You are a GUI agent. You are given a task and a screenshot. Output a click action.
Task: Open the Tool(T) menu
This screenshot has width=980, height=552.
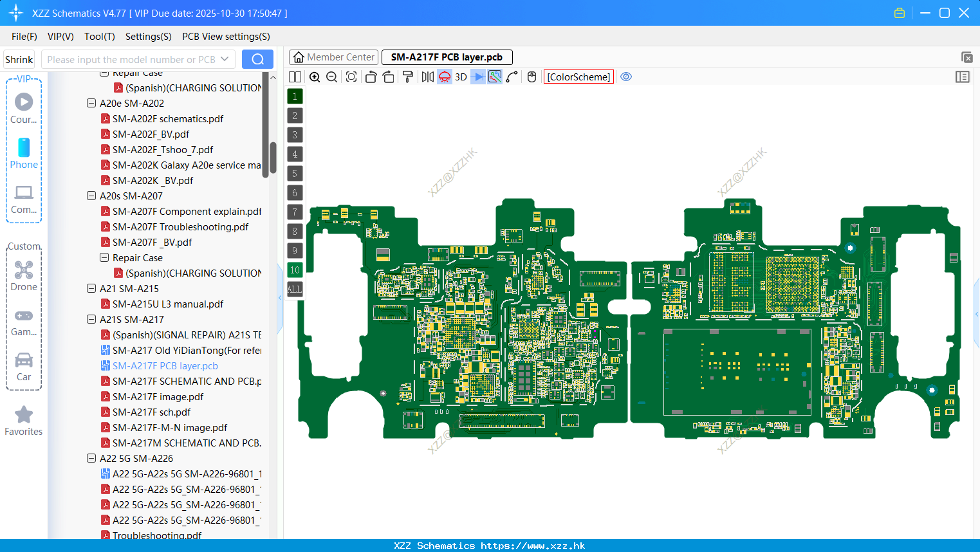click(100, 37)
